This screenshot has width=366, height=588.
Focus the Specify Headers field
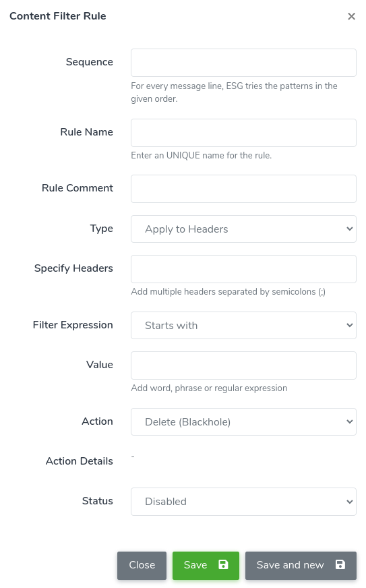click(243, 269)
